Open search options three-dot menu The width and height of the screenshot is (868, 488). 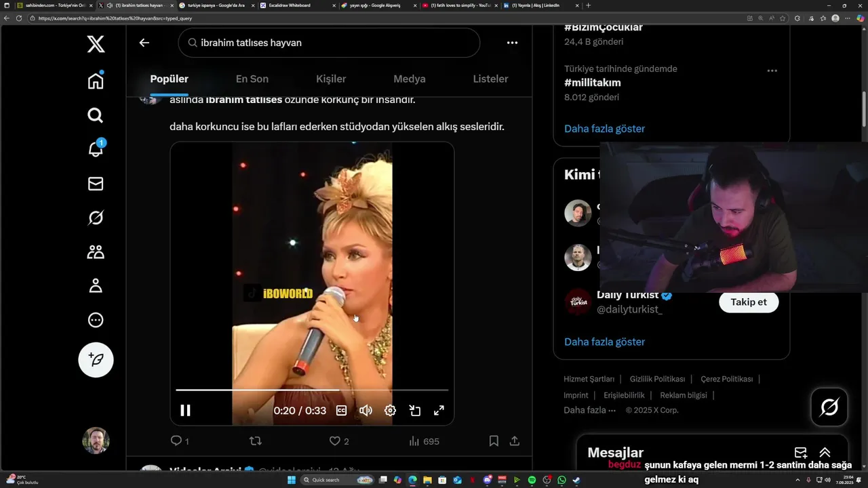[x=512, y=43]
